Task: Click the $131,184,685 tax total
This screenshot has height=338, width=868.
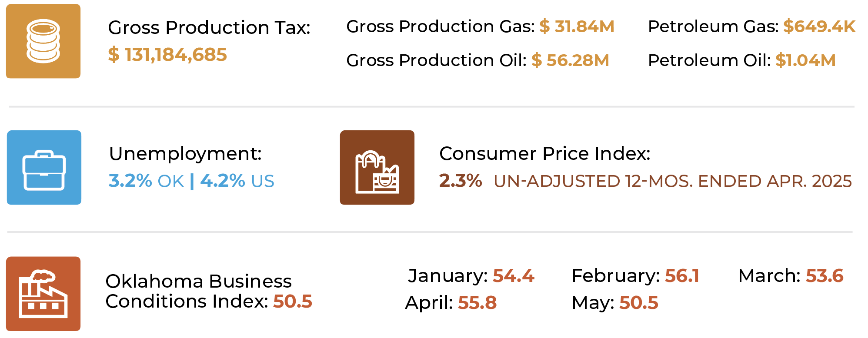Action: point(167,55)
